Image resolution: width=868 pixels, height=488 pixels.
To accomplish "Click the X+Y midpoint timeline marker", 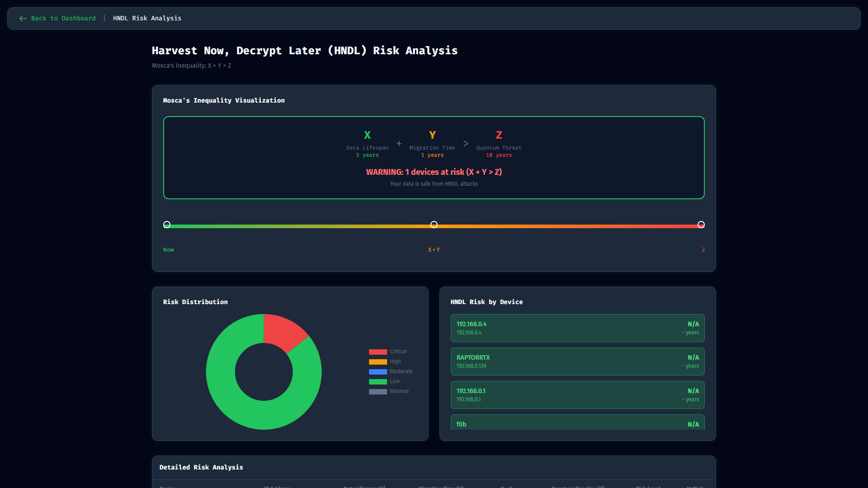I will point(434,225).
